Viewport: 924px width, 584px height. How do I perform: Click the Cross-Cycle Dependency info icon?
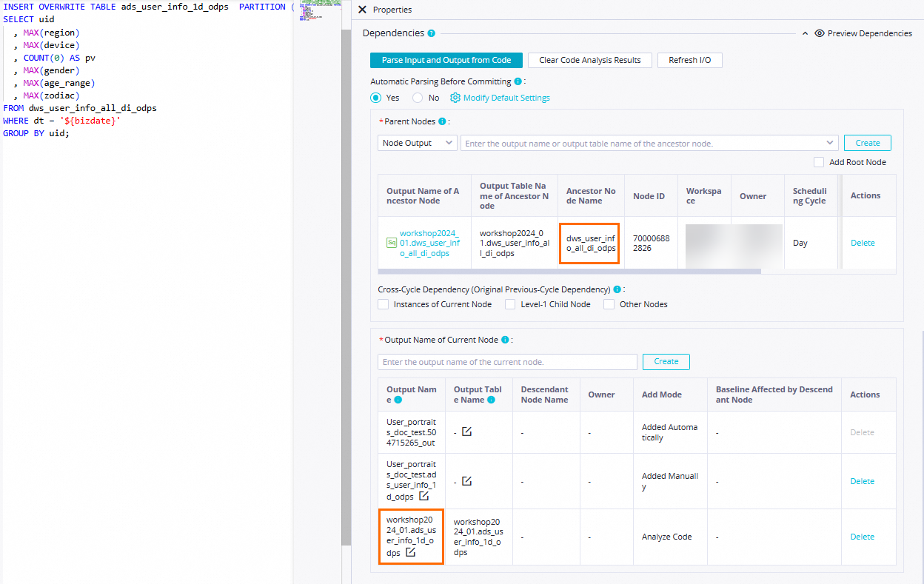click(617, 289)
